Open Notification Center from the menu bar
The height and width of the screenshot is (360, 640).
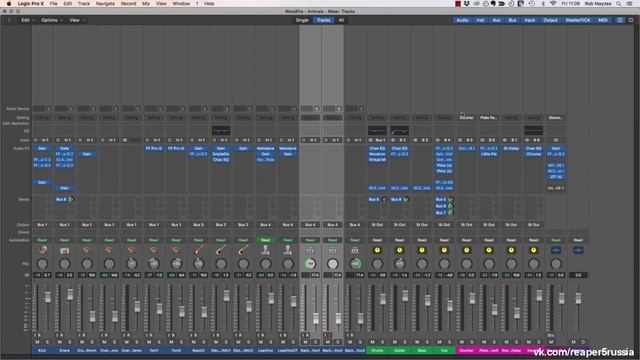[630, 4]
